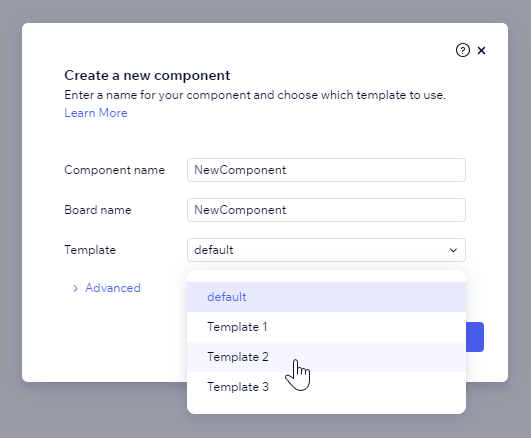The image size is (531, 438).
Task: Open the help question mark icon
Action: click(x=462, y=50)
